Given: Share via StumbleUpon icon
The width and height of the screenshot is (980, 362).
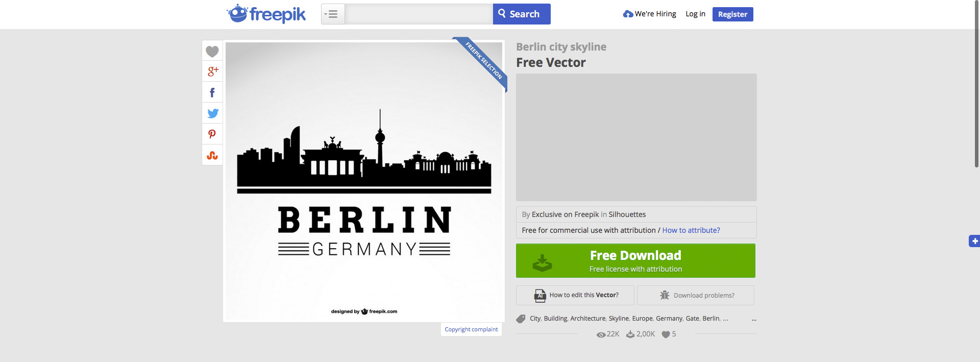Looking at the screenshot, I should 212,155.
